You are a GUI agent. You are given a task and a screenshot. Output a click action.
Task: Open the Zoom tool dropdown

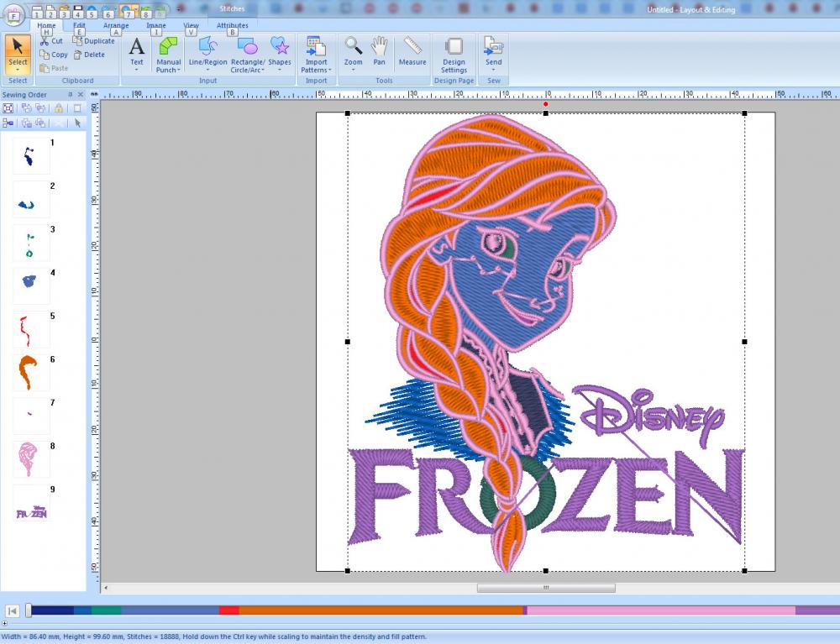tap(353, 71)
